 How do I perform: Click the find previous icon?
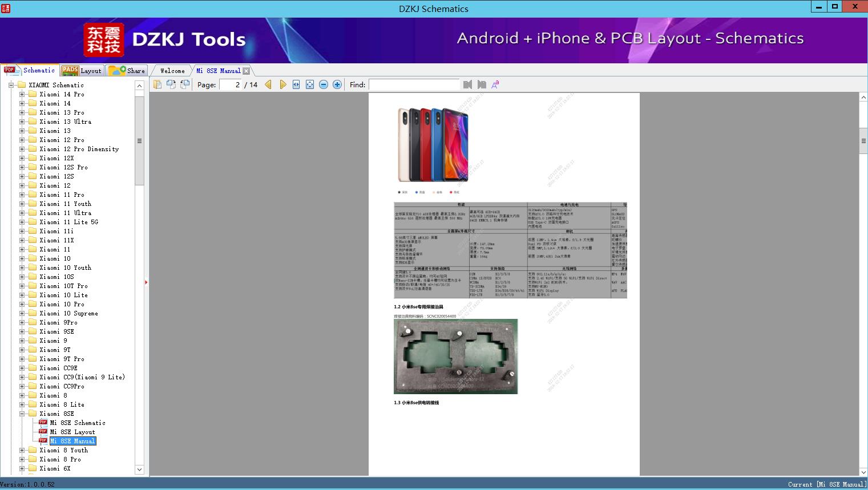click(468, 84)
